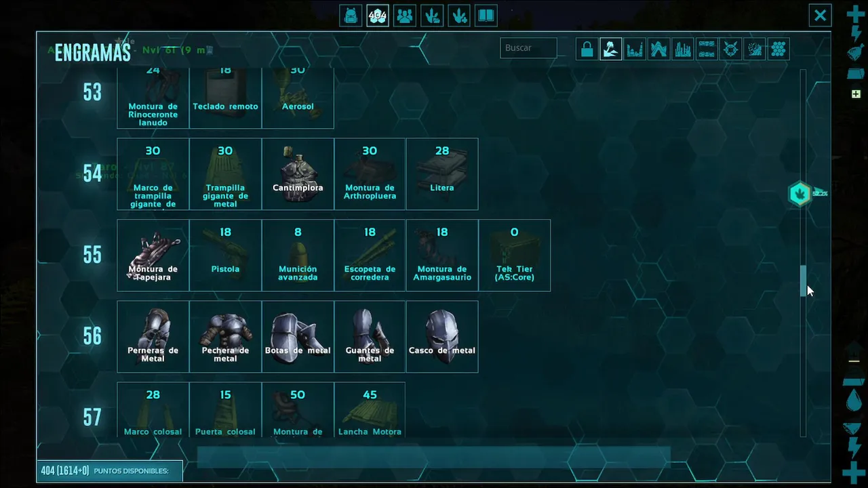Toggle the hexagon cluster filter
This screenshot has width=868, height=488.
pyautogui.click(x=778, y=49)
